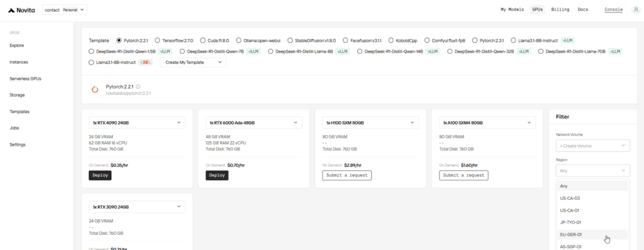The image size is (644, 250).
Task: Click the Pytorch flame logo icon
Action: pyautogui.click(x=95, y=89)
